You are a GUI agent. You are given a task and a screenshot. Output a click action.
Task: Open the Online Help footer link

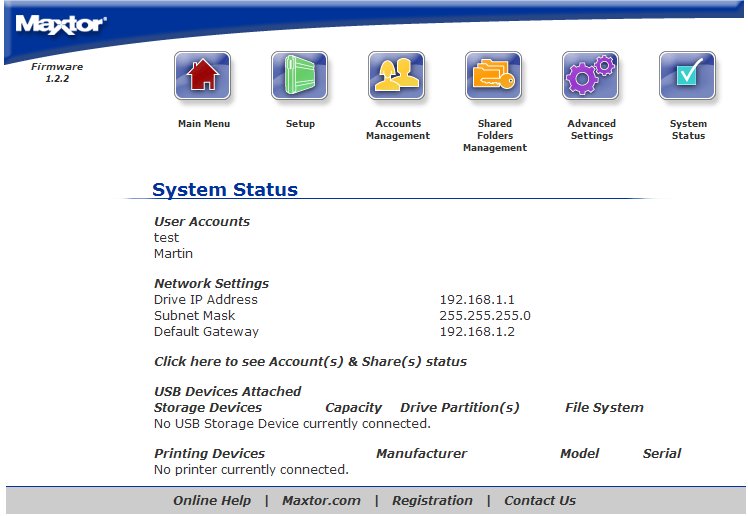212,501
